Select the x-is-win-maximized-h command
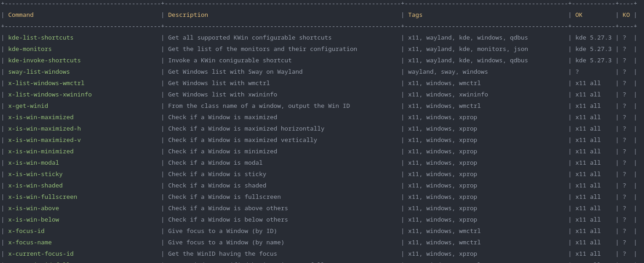The height and width of the screenshot is (263, 644). (x=45, y=129)
